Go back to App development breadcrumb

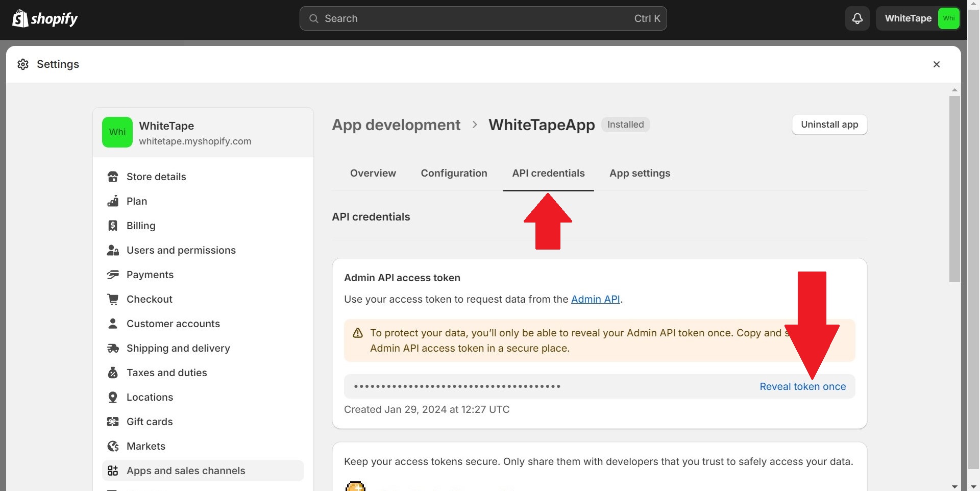(396, 125)
